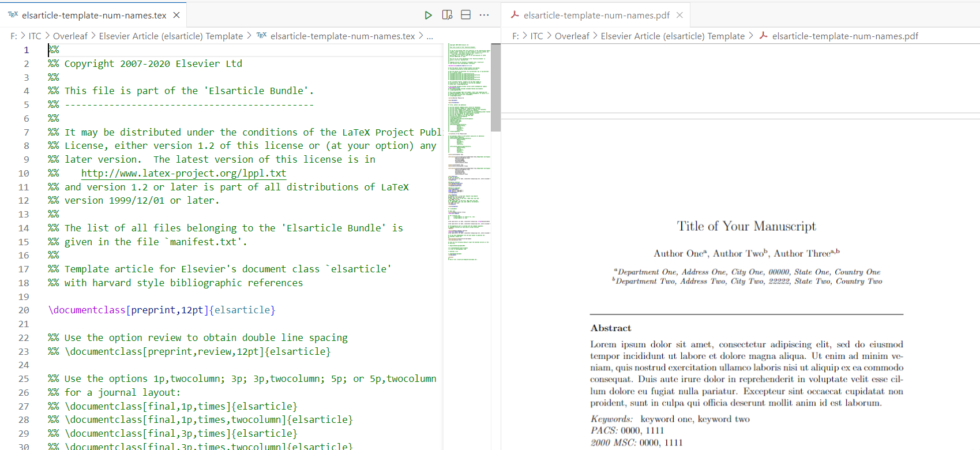
Task: Click the split editor layout icon
Action: [466, 15]
